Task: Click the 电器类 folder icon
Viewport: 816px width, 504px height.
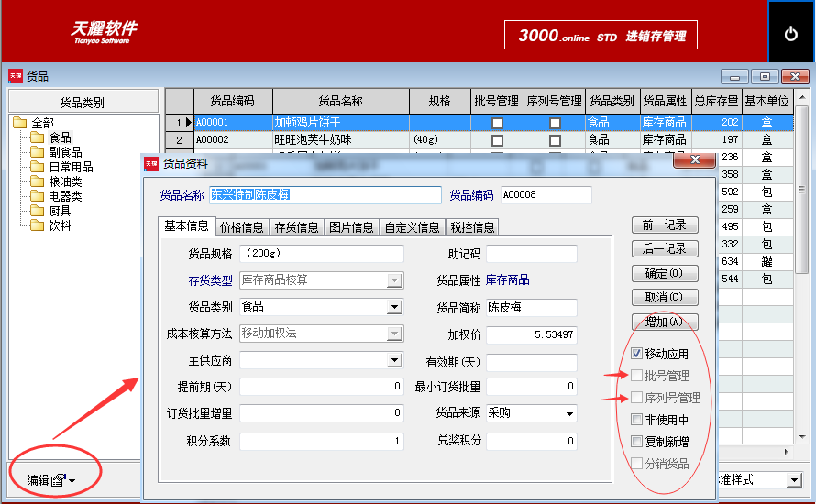Action: point(37,196)
